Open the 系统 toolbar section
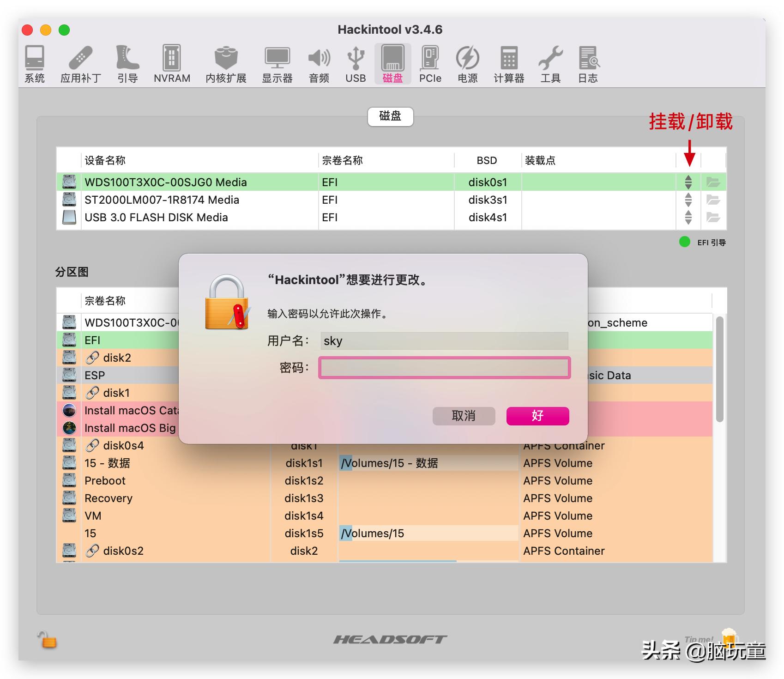784x679 pixels. 35,64
